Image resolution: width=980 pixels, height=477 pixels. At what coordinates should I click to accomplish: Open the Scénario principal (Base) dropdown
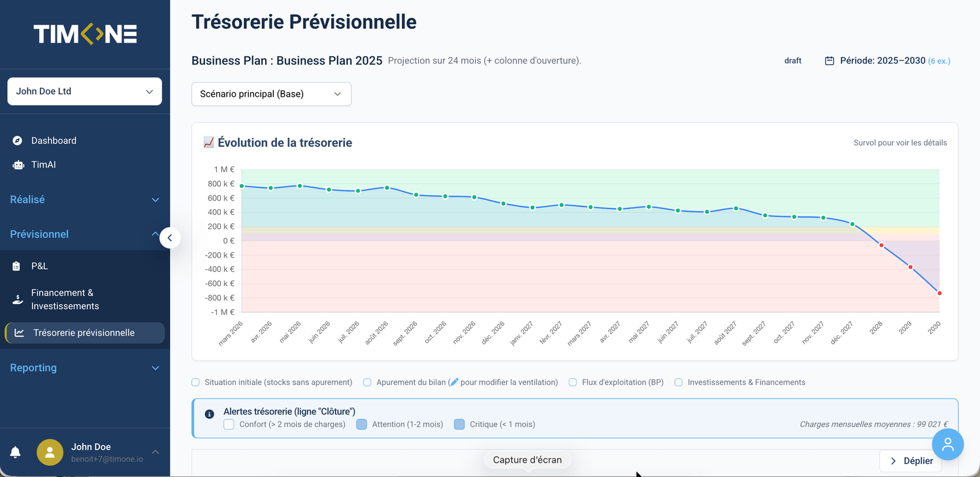[271, 94]
